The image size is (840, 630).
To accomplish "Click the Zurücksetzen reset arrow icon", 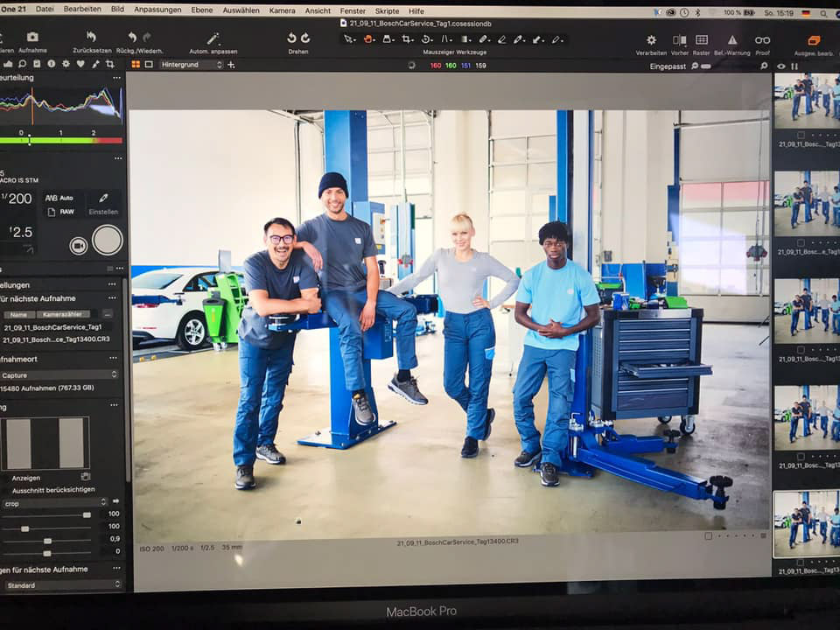I will [91, 37].
